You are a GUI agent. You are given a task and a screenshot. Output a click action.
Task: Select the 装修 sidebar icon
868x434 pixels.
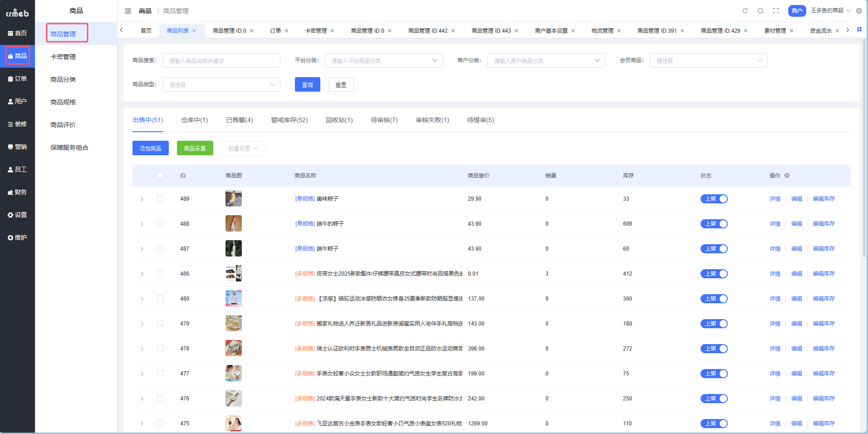17,123
